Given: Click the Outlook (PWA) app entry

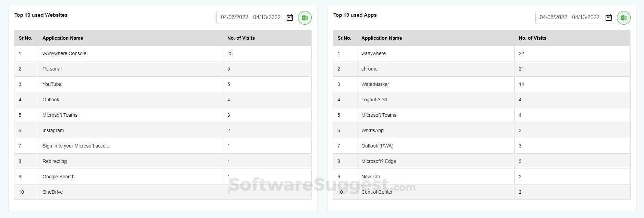Looking at the screenshot, I should 377,146.
